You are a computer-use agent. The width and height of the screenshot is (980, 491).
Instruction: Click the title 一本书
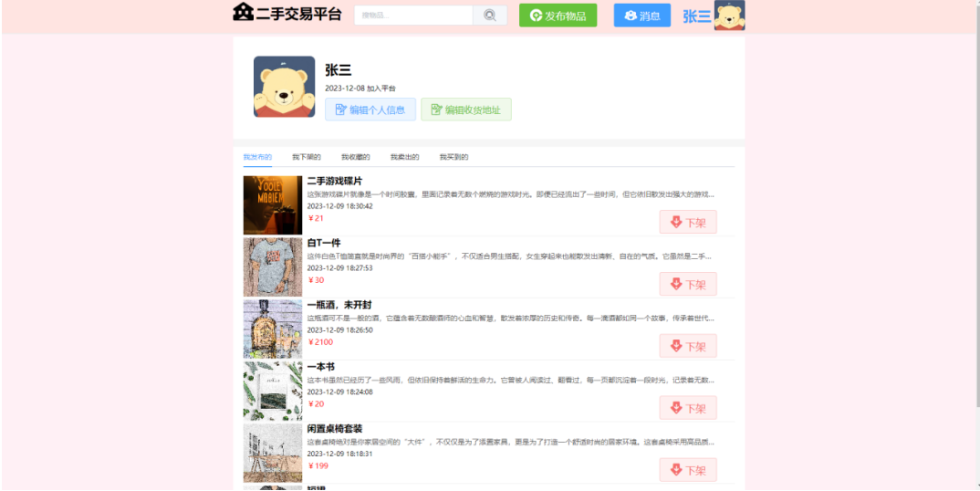coord(320,367)
